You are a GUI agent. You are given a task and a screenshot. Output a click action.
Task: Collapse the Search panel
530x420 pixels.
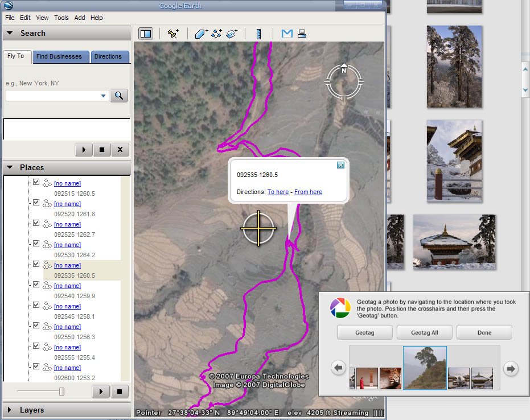pyautogui.click(x=10, y=33)
